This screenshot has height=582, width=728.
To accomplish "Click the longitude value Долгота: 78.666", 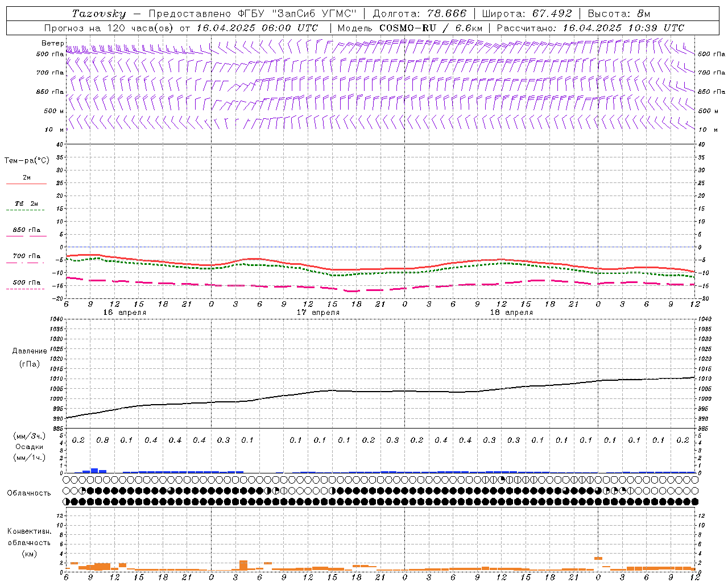I will (x=419, y=14).
